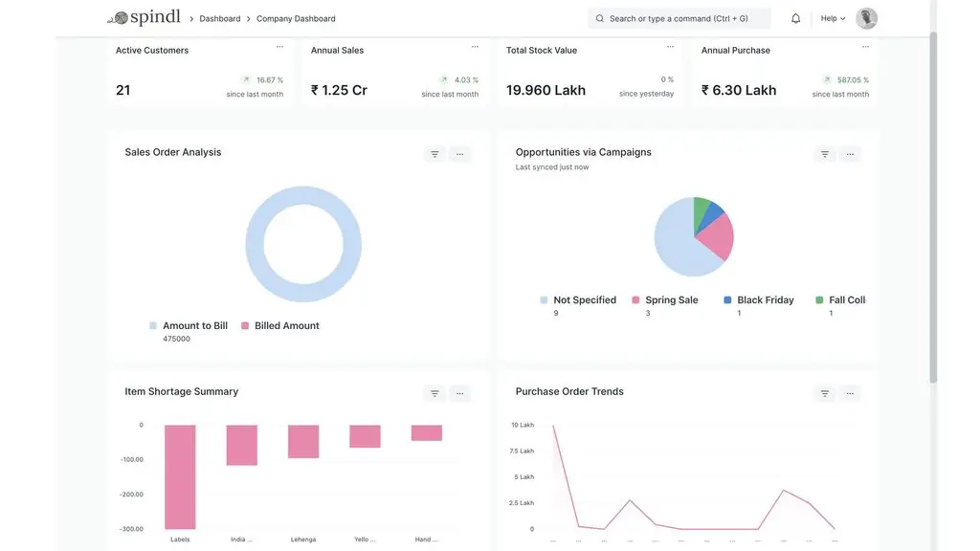The height and width of the screenshot is (551, 980).
Task: Click the Active Customers value 21
Action: 123,90
